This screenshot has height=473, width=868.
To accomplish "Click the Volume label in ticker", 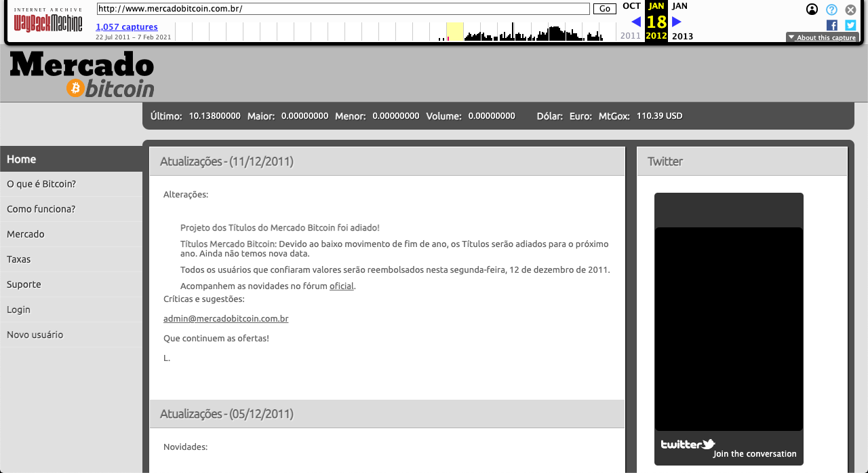I will [x=443, y=116].
